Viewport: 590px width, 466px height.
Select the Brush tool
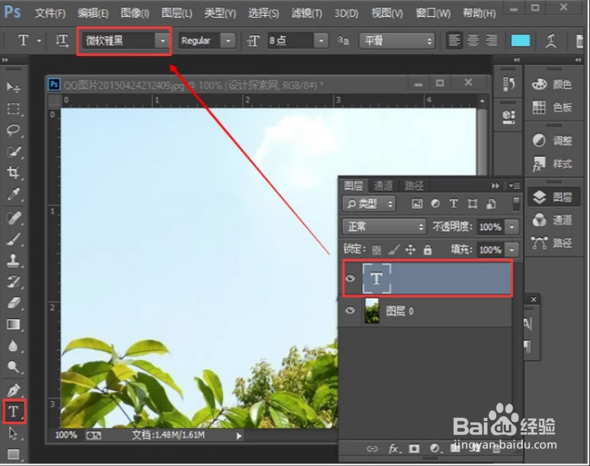point(13,239)
